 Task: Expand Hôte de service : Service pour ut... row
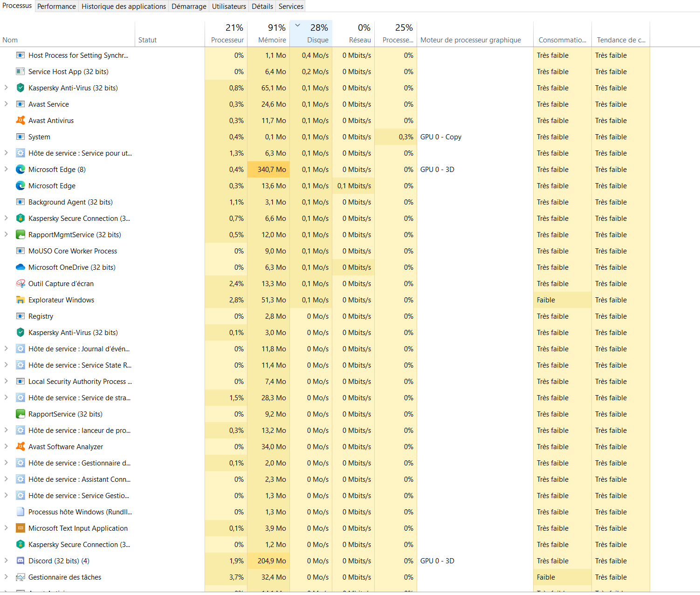[x=6, y=152]
